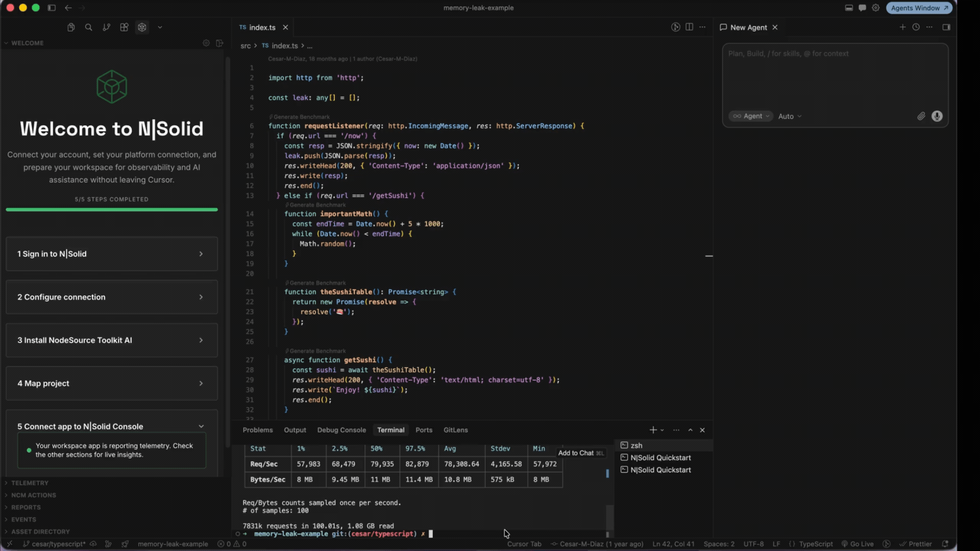Toggle the chat pane icon in title bar

pos(862,8)
